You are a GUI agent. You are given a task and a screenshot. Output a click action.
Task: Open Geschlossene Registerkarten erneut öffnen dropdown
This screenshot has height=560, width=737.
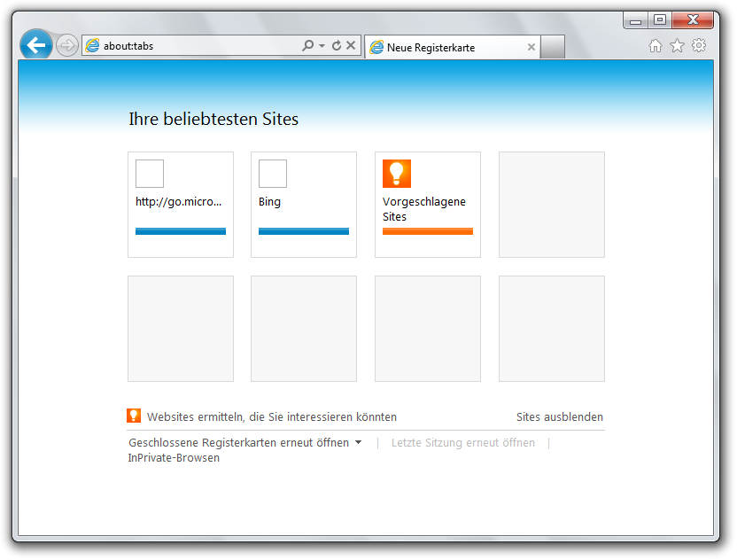click(244, 443)
